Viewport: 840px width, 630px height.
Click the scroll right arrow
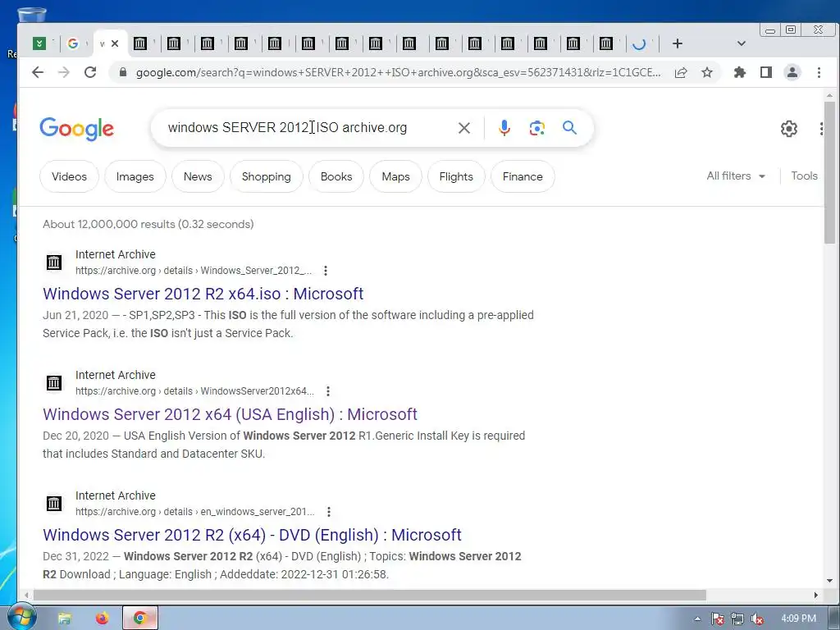tap(816, 596)
